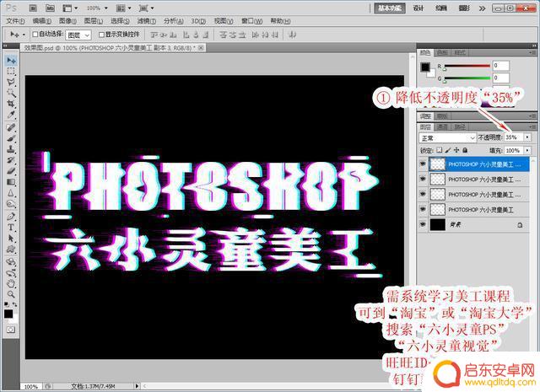Viewport: 540px width, 392px height.
Task: Switch to the 摄影 workspace
Action: (464, 8)
